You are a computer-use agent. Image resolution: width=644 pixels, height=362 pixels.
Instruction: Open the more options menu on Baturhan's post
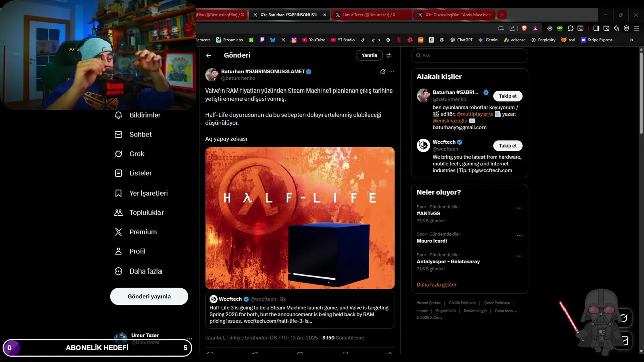click(x=392, y=72)
